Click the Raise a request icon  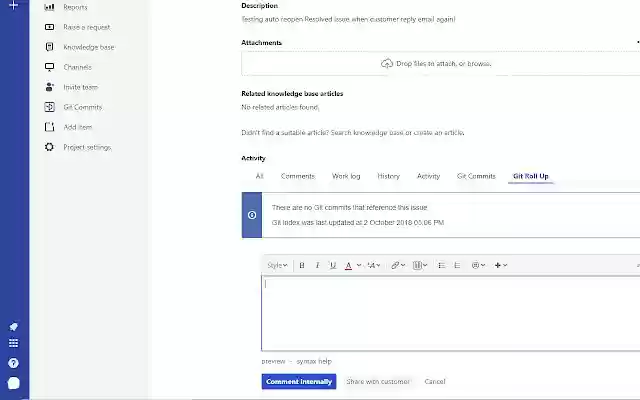49,27
